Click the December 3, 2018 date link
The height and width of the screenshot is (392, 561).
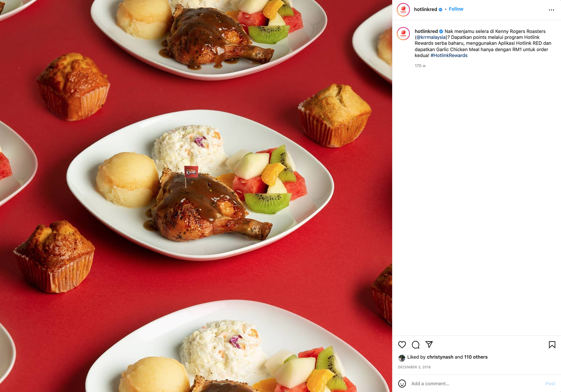[414, 367]
